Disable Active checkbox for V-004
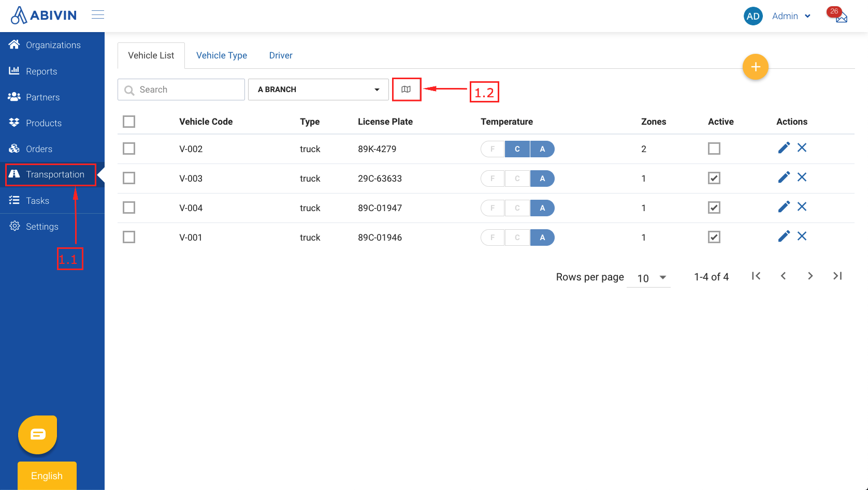Viewport: 868px width, 490px height. pyautogui.click(x=714, y=208)
